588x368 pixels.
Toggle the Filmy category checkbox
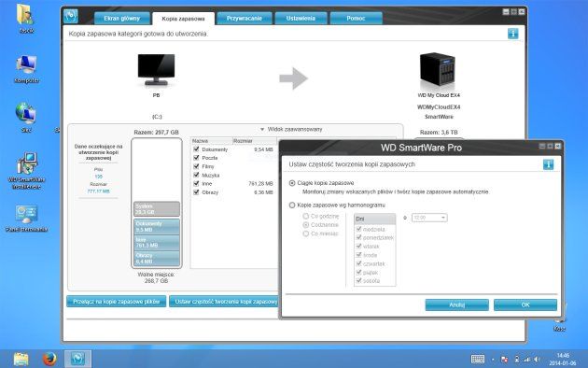(x=196, y=166)
